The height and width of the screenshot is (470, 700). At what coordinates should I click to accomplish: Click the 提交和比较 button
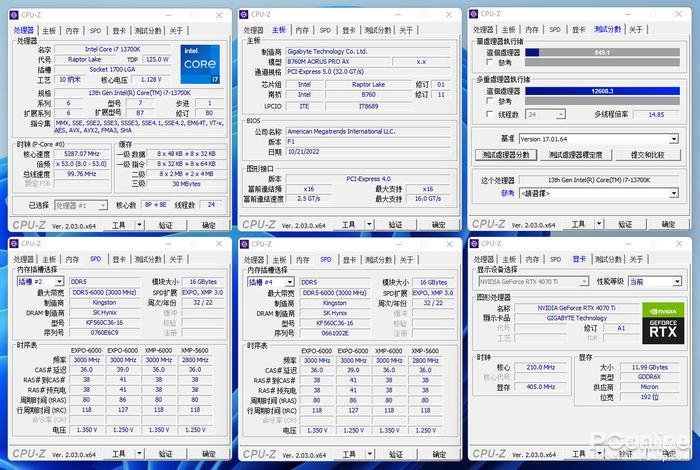647,155
